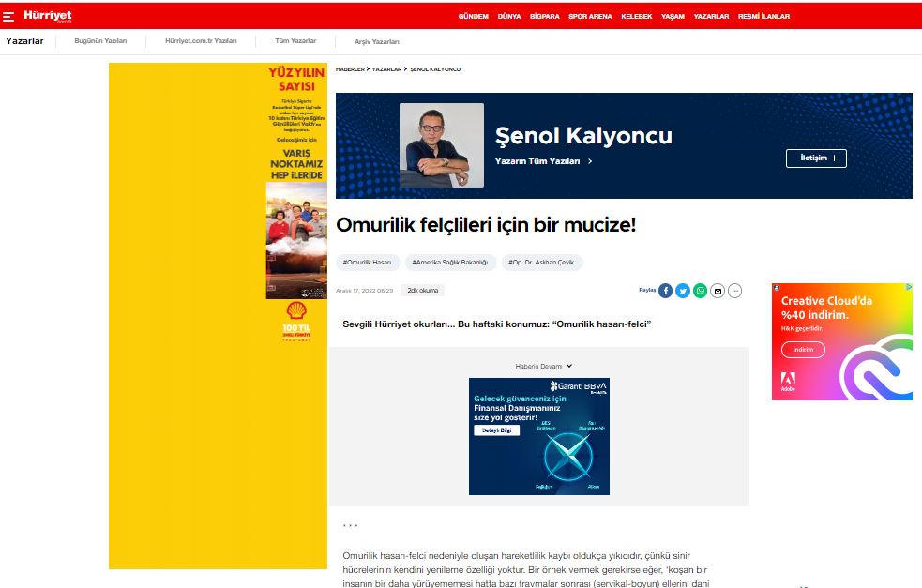Viewport: 922px width, 588px height.
Task: Select the #Omurilik Hasarı tag
Action: [x=368, y=263]
